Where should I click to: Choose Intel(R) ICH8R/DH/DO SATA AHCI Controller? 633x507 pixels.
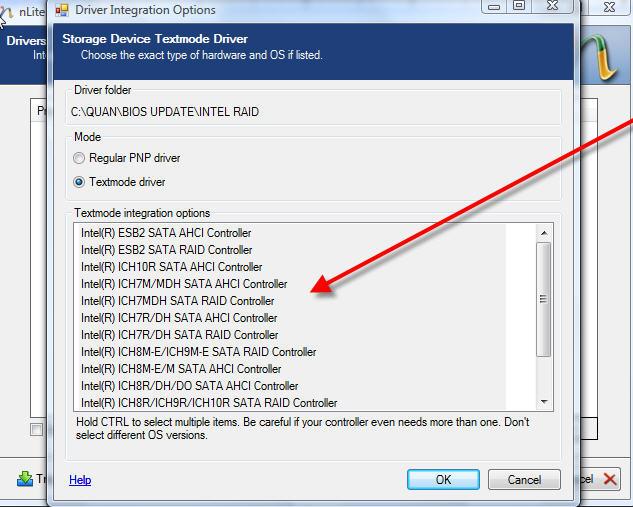pyautogui.click(x=289, y=385)
